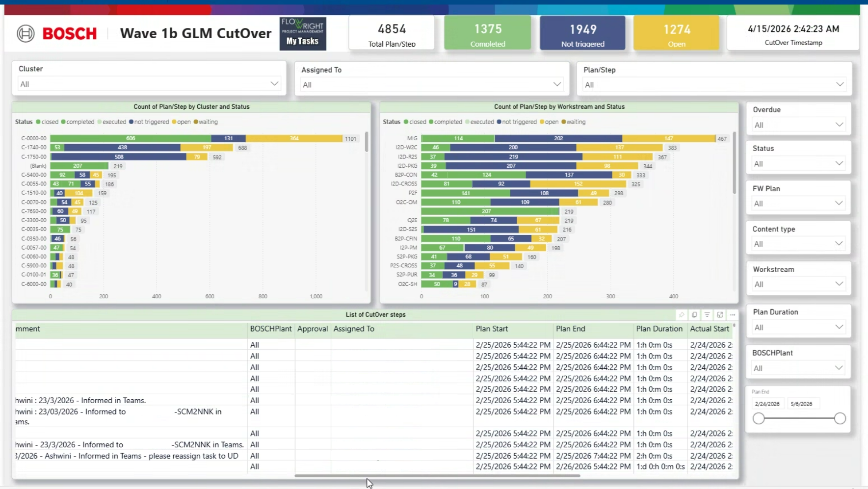Image resolution: width=868 pixels, height=489 pixels.
Task: Click 'closed' legend in Cluster chart
Action: tap(47, 122)
